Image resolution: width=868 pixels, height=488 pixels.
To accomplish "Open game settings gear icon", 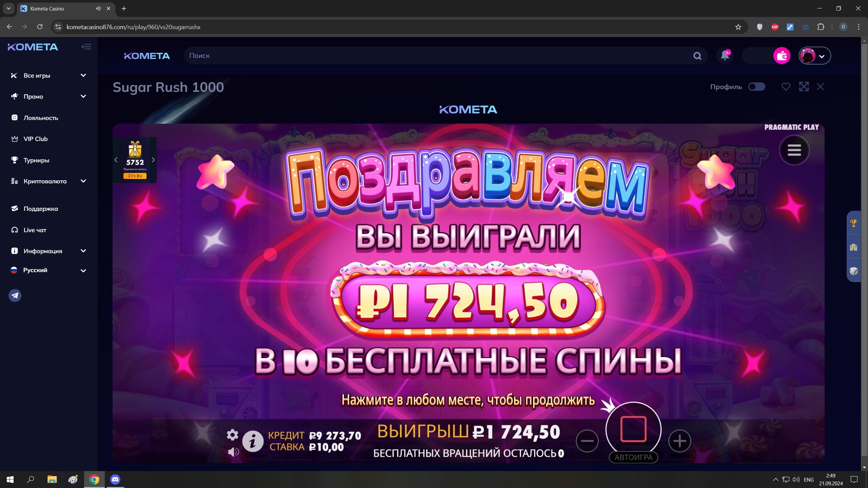I will [232, 434].
